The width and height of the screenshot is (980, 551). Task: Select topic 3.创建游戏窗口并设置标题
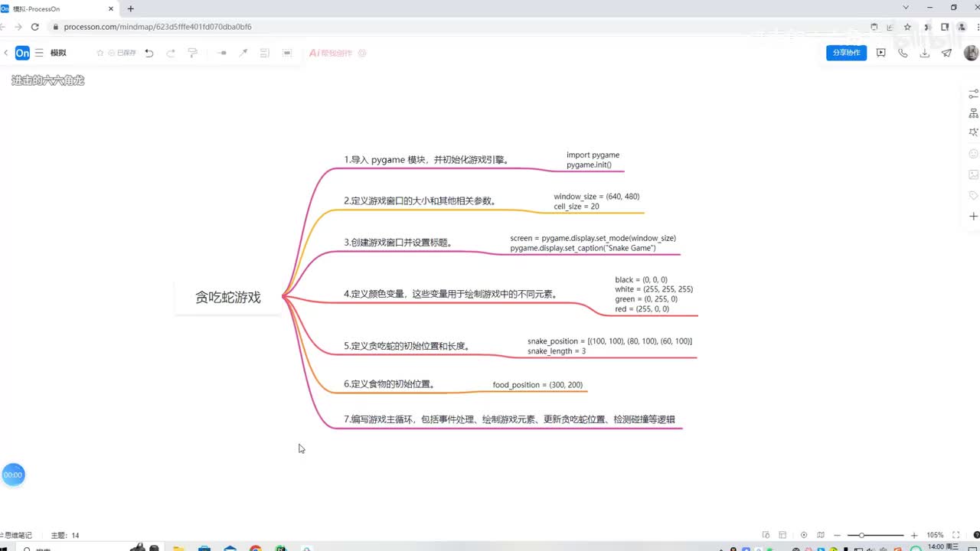click(x=397, y=243)
